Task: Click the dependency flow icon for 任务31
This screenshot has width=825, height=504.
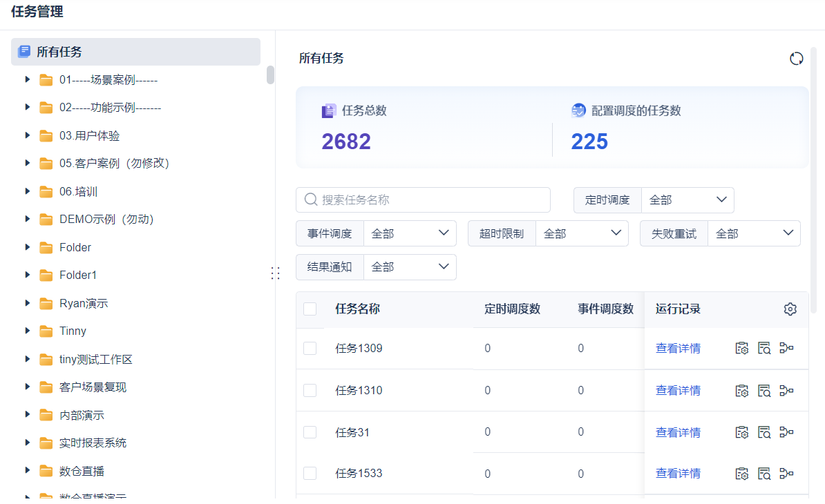Action: tap(786, 432)
